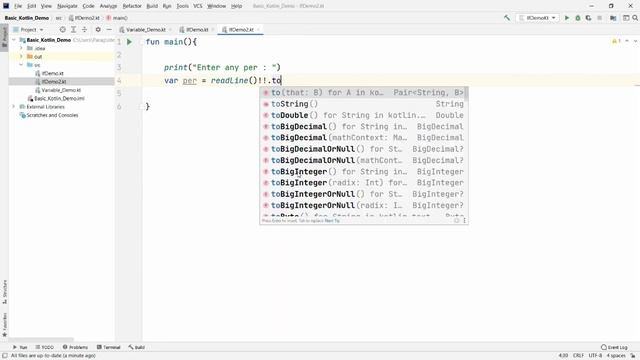Image resolution: width=640 pixels, height=360 pixels.
Task: Expand the out folder
Action: click(21, 56)
